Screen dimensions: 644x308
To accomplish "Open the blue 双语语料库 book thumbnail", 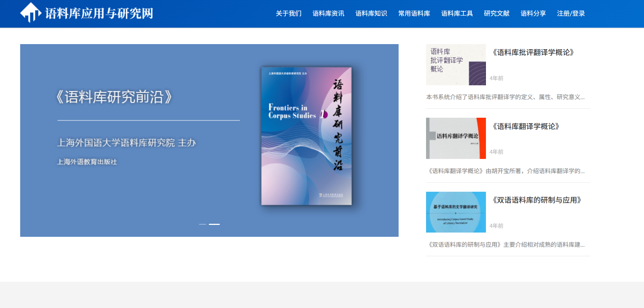I will pos(456,212).
